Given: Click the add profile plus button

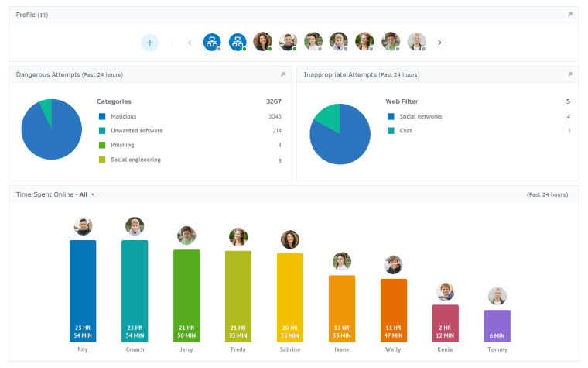Looking at the screenshot, I should tap(149, 43).
